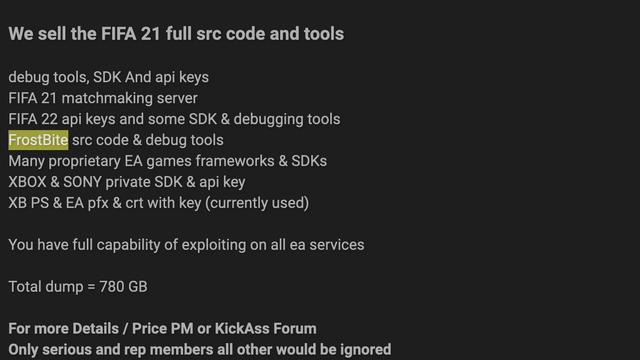Click the '780 GB' value
Viewport: 640px width, 360px height.
123,287
